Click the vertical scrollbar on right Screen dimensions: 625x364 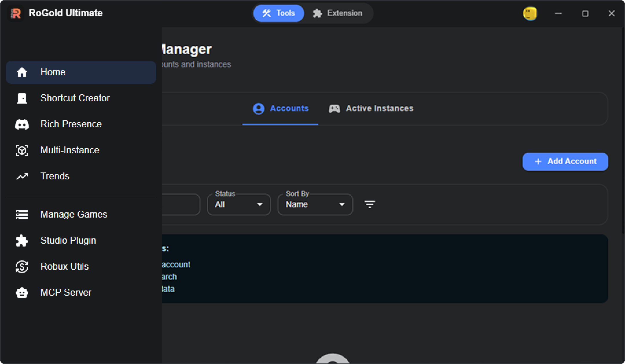pos(623,130)
